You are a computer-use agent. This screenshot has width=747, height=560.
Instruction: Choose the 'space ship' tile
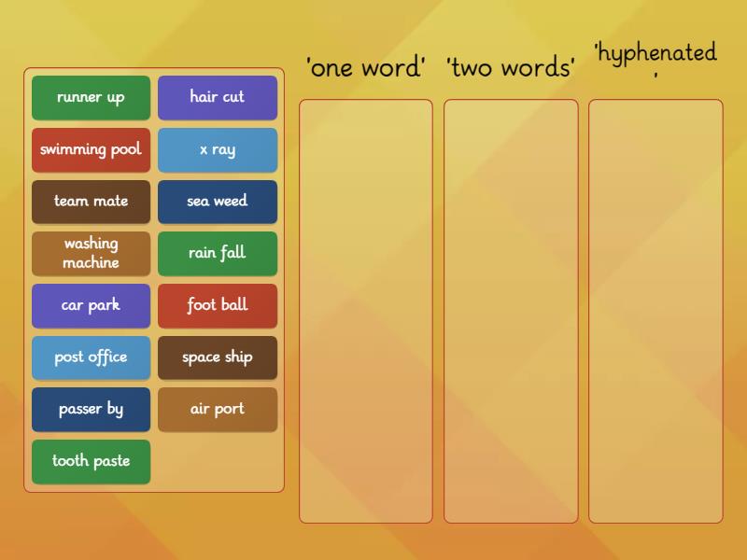218,357
